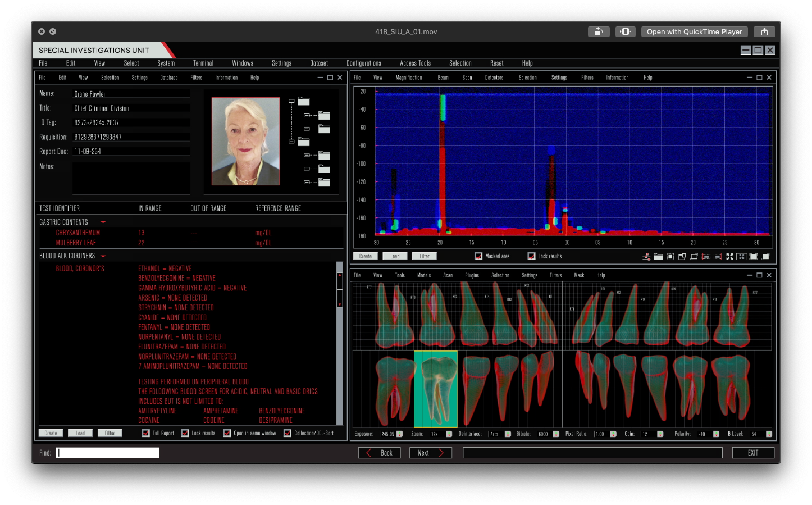812x505 pixels.
Task: Click the Next button
Action: 431,453
